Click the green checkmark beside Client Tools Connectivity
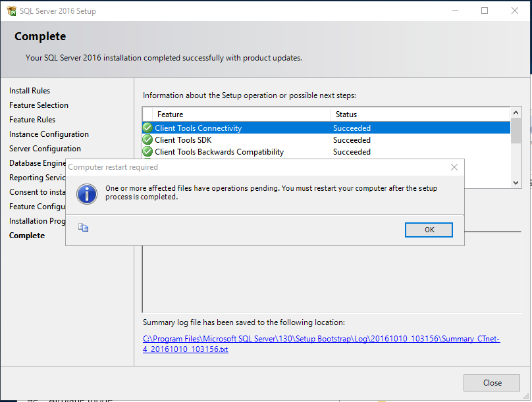The image size is (532, 402). click(147, 128)
